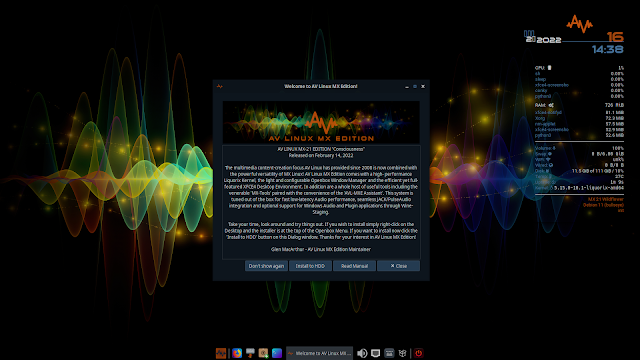Click Install to HDD button
The width and height of the screenshot is (640, 360).
click(x=310, y=266)
